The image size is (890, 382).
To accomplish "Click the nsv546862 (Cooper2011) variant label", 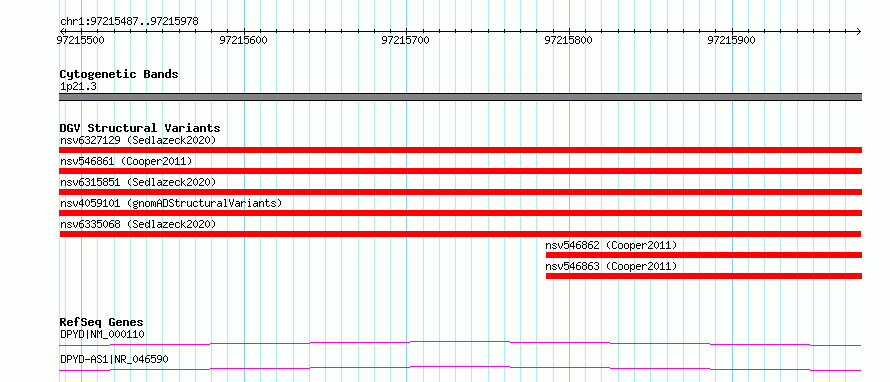I will (611, 246).
